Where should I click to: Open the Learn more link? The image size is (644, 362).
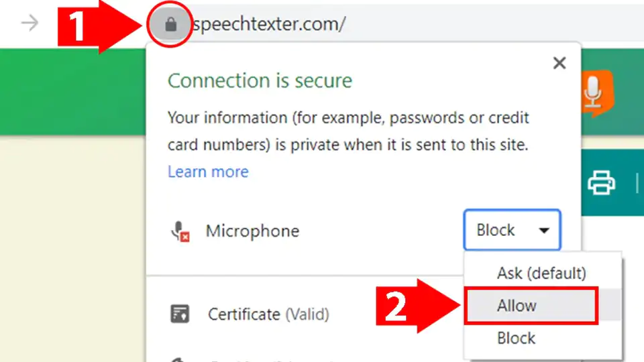point(208,172)
